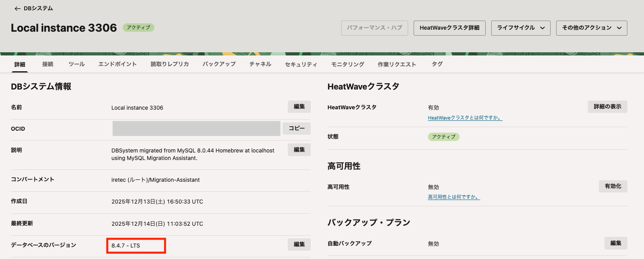This screenshot has width=644, height=259.
Task: Edit the データベースのバージョン setting
Action: click(299, 245)
